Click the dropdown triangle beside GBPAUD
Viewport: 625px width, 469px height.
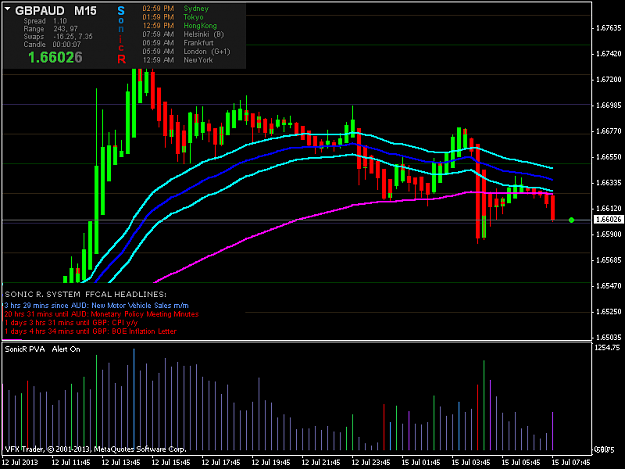click(x=8, y=9)
